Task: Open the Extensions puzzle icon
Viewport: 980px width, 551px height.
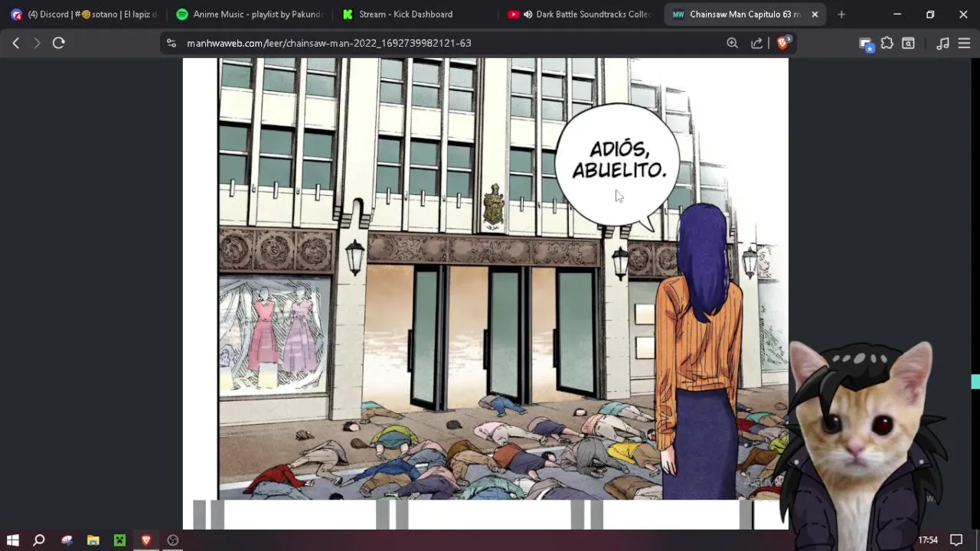Action: click(887, 44)
